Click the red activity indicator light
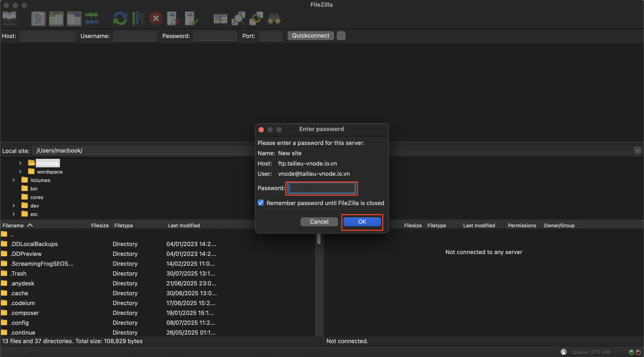This screenshot has width=644, height=357. [638, 352]
